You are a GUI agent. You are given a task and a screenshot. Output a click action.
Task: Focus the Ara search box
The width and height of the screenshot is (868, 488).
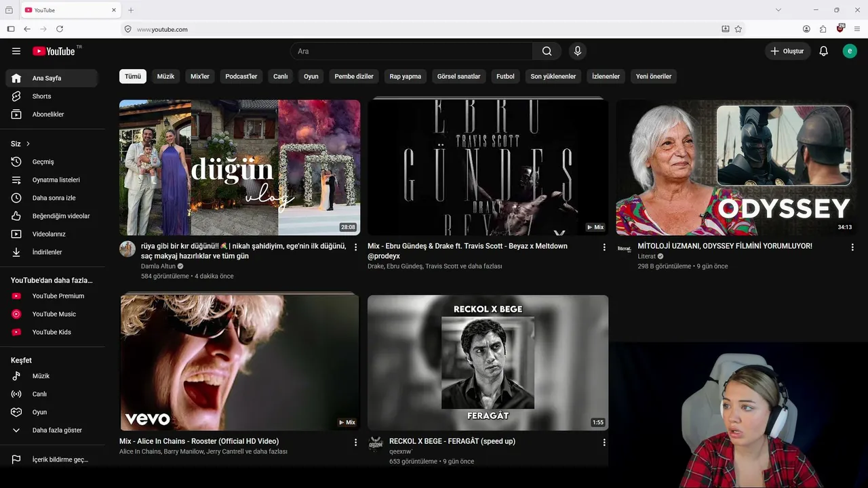click(x=412, y=51)
